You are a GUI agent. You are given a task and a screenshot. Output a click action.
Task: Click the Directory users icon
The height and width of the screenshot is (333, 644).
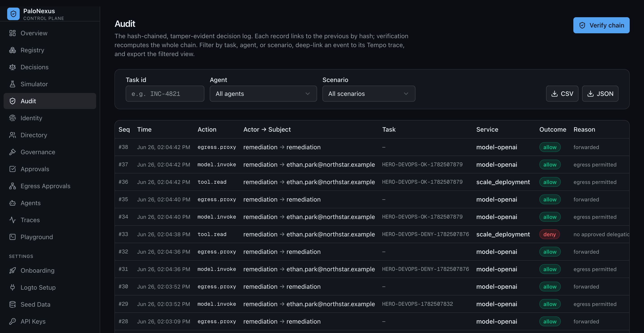tap(13, 135)
